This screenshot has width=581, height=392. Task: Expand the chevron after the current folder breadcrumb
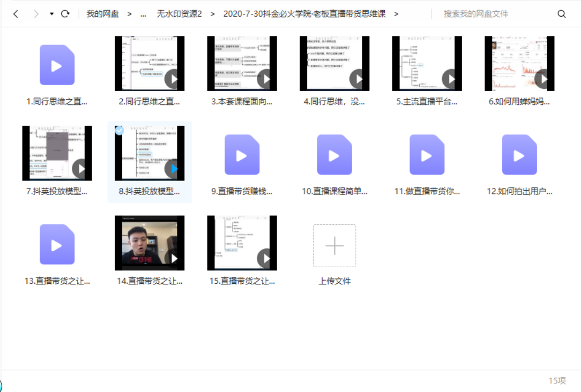click(396, 14)
